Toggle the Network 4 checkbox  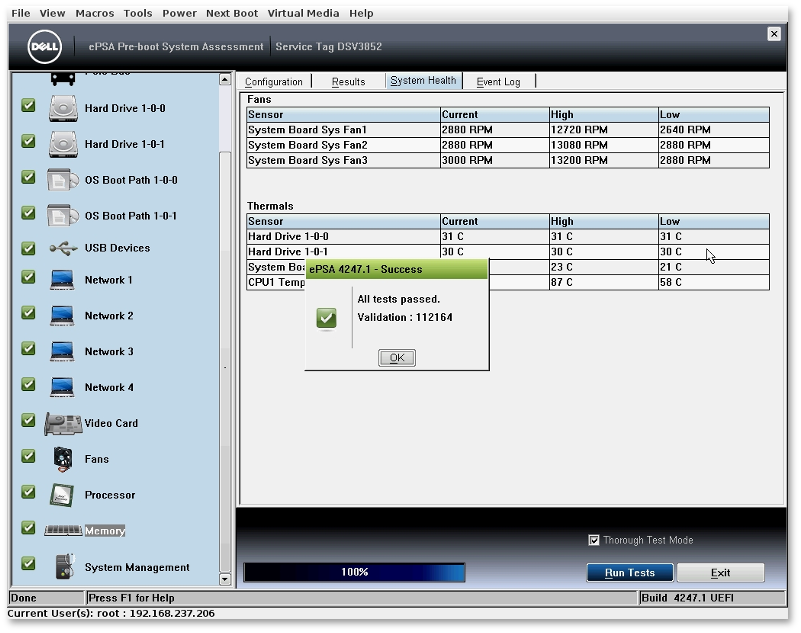(x=29, y=385)
